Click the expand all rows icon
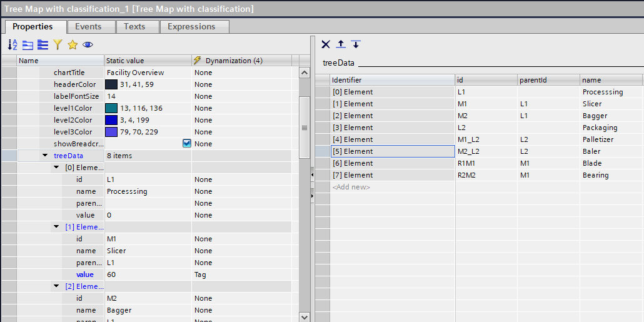 tap(43, 45)
